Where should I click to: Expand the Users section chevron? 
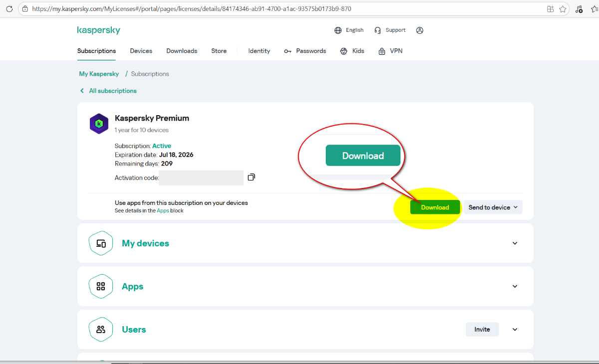click(515, 330)
